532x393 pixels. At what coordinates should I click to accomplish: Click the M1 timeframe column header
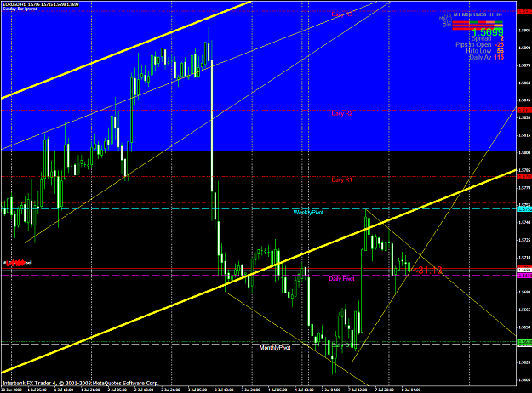coord(457,15)
